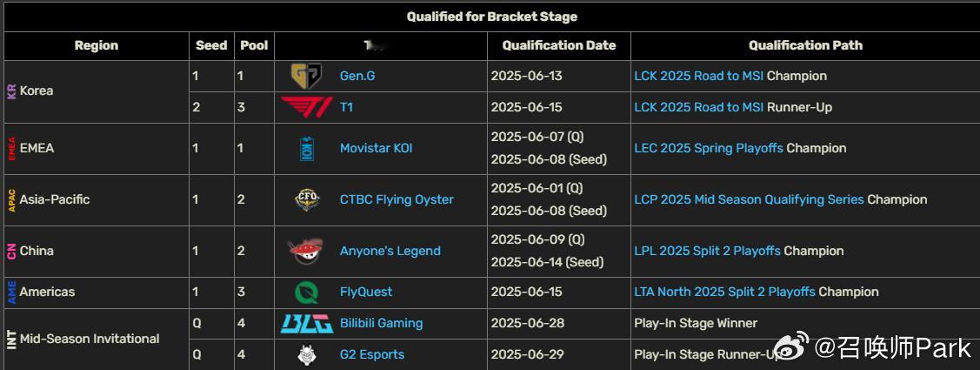The width and height of the screenshot is (980, 370).
Task: Click the Movistar KOI team logo
Action: (x=306, y=148)
